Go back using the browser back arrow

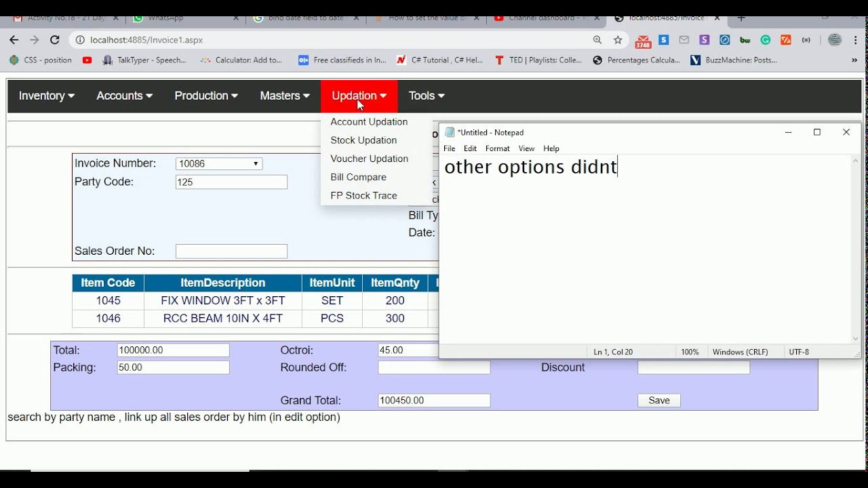click(14, 40)
